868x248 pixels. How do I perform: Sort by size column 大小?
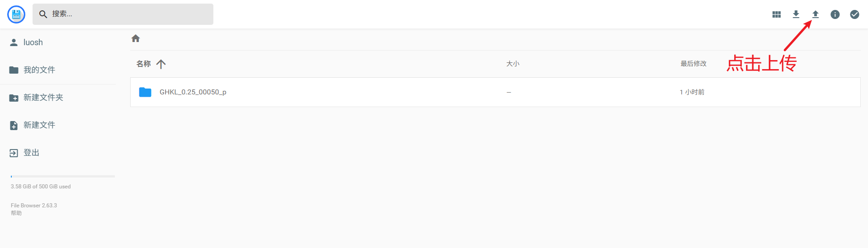(x=513, y=64)
